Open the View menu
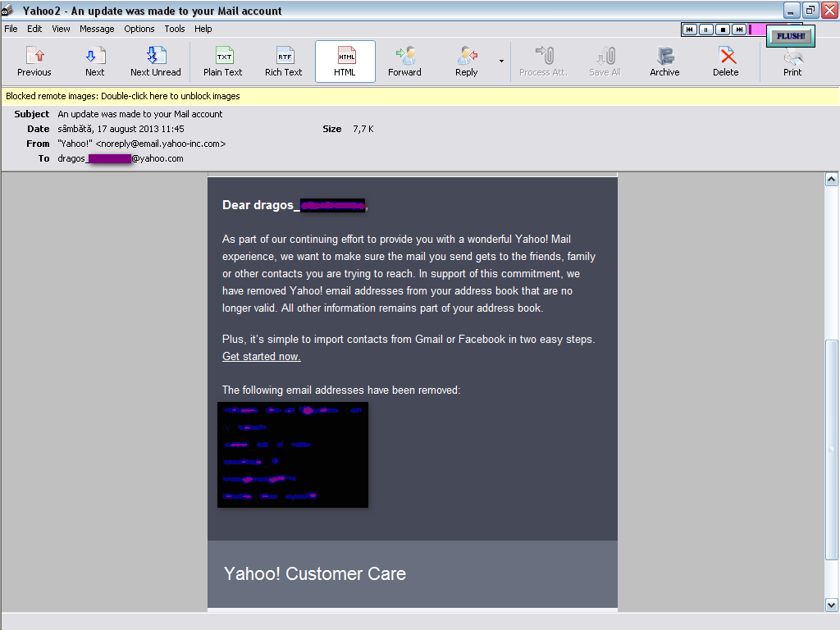Screen dimensions: 840x630 click(x=61, y=29)
